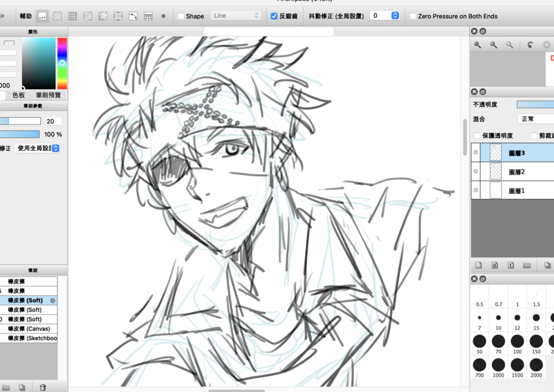Select the 圖層1 layer

(x=517, y=190)
